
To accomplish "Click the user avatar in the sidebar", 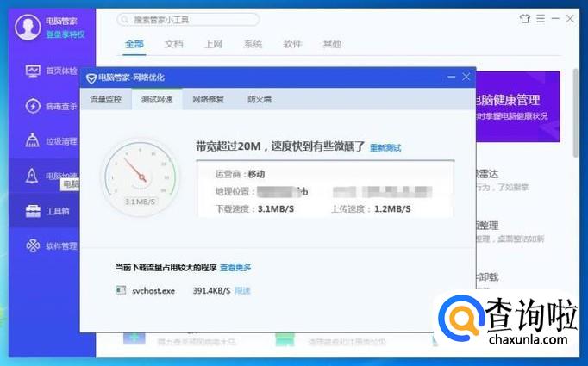I will point(28,27).
